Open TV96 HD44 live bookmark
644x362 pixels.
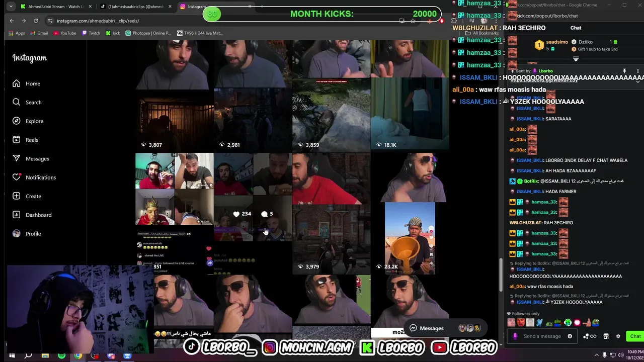coord(200,33)
